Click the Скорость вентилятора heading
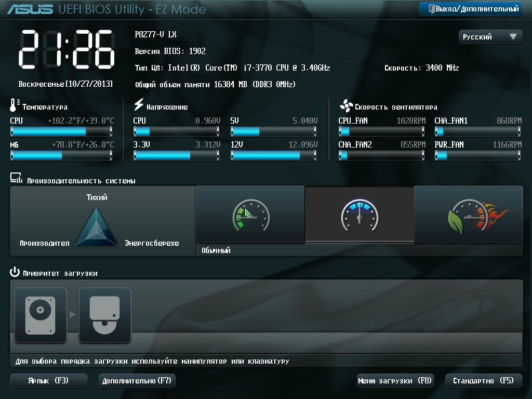The height and width of the screenshot is (399, 532). pos(396,107)
